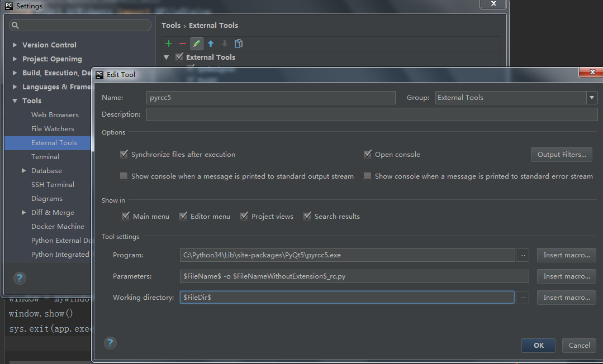Image resolution: width=603 pixels, height=364 pixels.
Task: Uncheck Editor menu under Show in
Action: pyautogui.click(x=183, y=216)
